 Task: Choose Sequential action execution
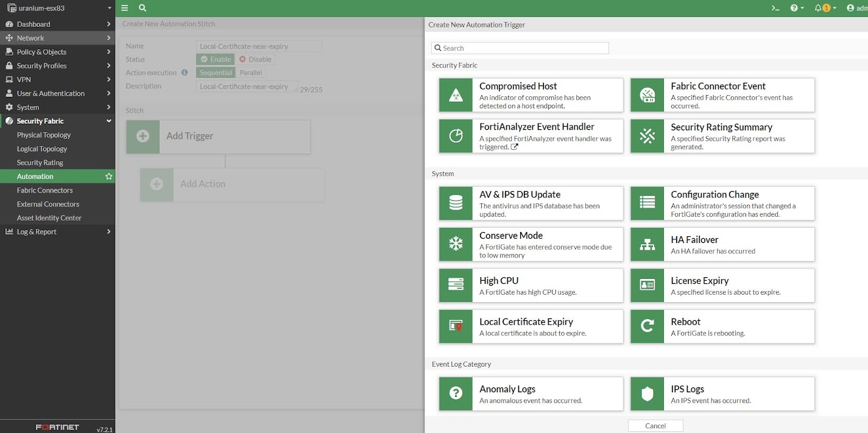point(216,72)
